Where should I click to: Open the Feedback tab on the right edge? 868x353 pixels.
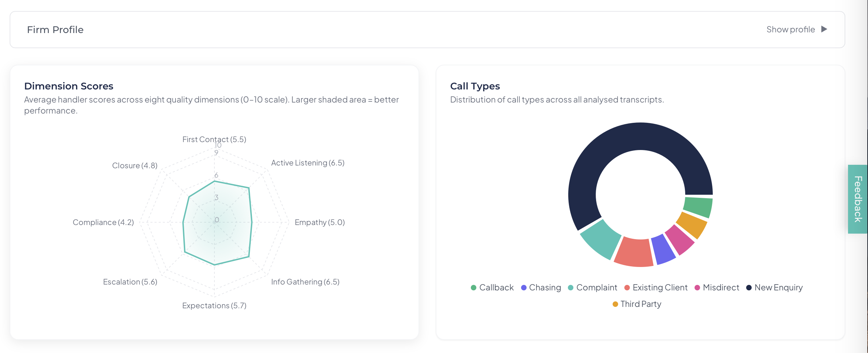858,198
